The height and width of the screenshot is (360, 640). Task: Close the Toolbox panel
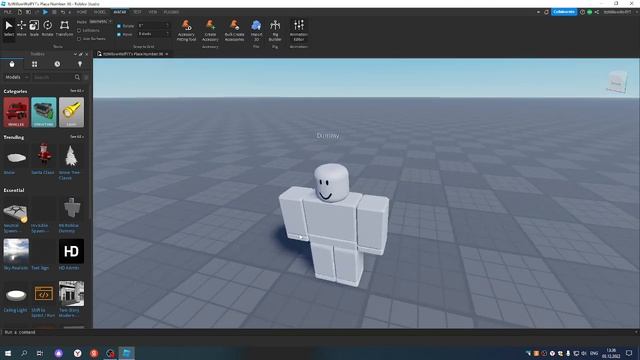click(x=86, y=54)
